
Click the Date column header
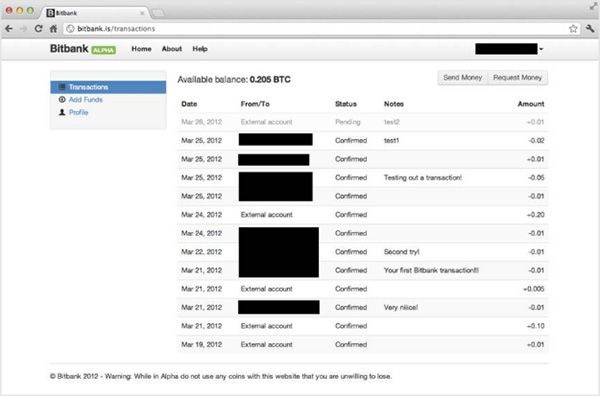(189, 104)
